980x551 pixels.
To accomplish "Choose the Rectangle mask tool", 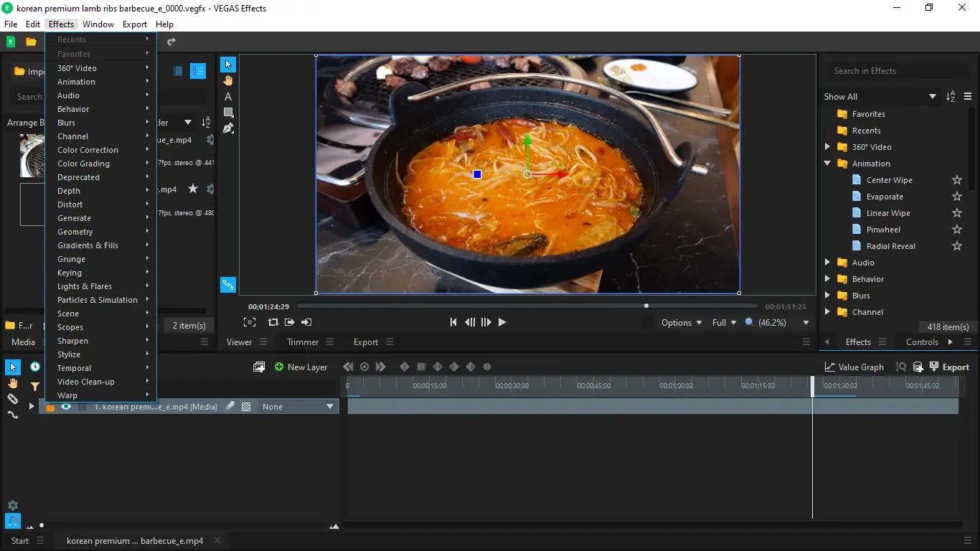I will pyautogui.click(x=228, y=112).
